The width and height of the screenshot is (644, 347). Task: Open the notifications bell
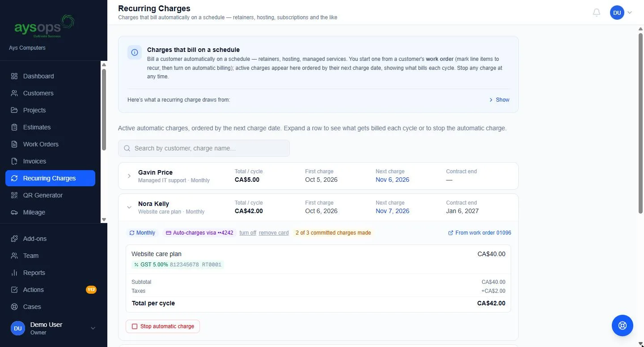click(x=597, y=13)
